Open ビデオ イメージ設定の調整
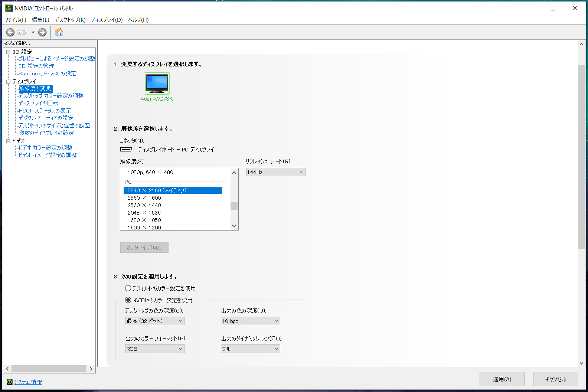Image resolution: width=588 pixels, height=392 pixels. click(x=48, y=155)
